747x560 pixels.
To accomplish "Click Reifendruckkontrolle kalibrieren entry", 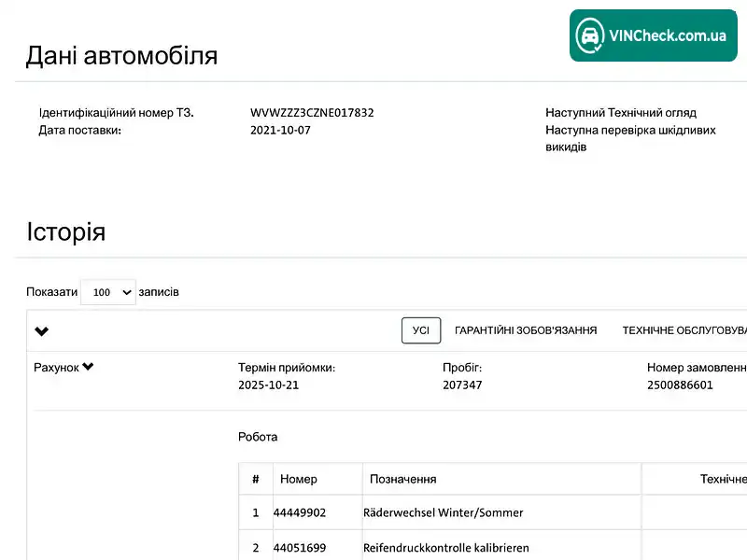I will [x=446, y=548].
